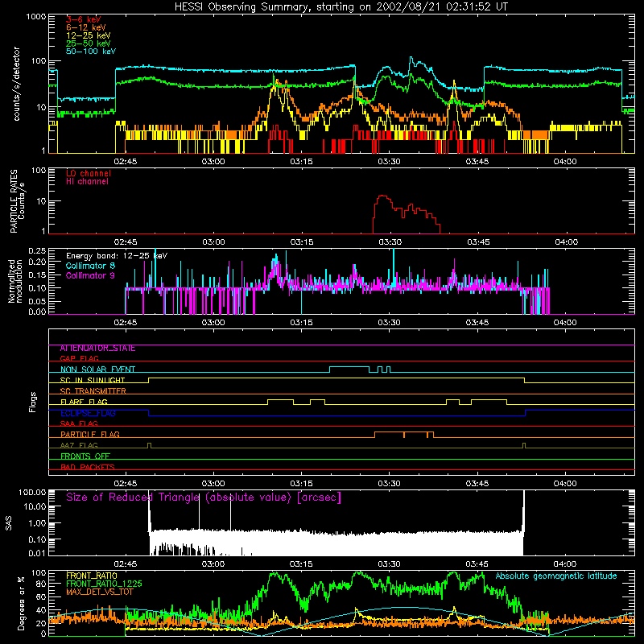Click the 1000 tick on counts axis
Viewport: 644px width, 644px height.
(x=36, y=17)
